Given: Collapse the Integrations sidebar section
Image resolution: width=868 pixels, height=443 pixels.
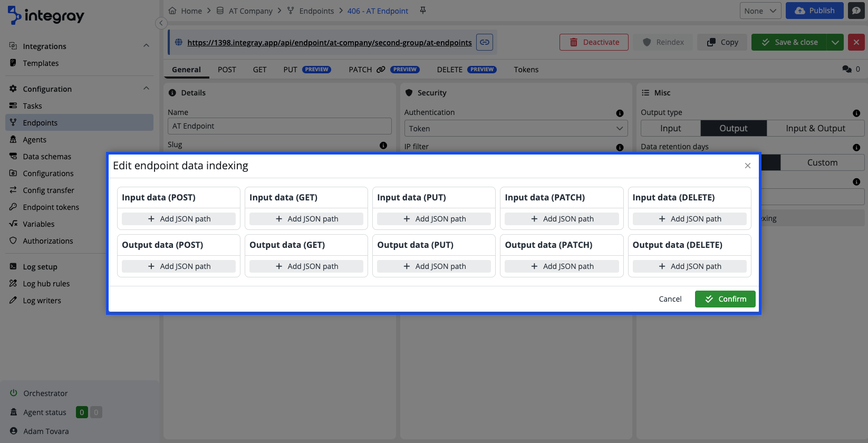Looking at the screenshot, I should tap(146, 46).
